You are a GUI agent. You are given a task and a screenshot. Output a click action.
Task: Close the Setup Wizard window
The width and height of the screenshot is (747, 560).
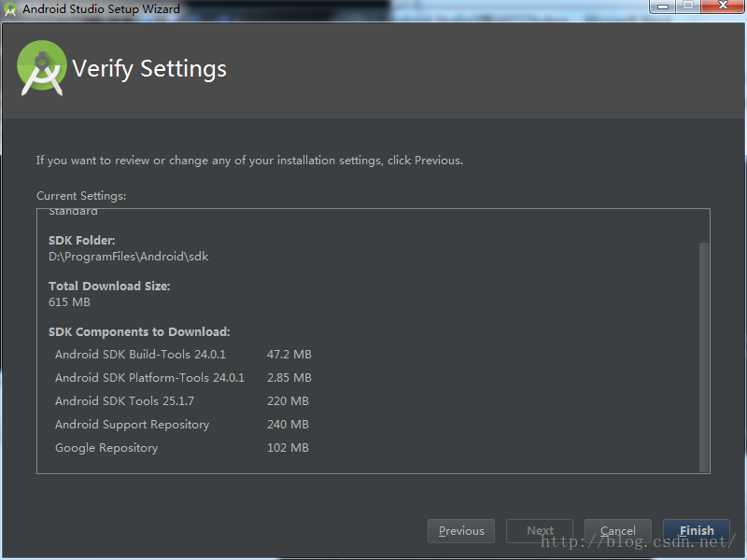tap(723, 7)
